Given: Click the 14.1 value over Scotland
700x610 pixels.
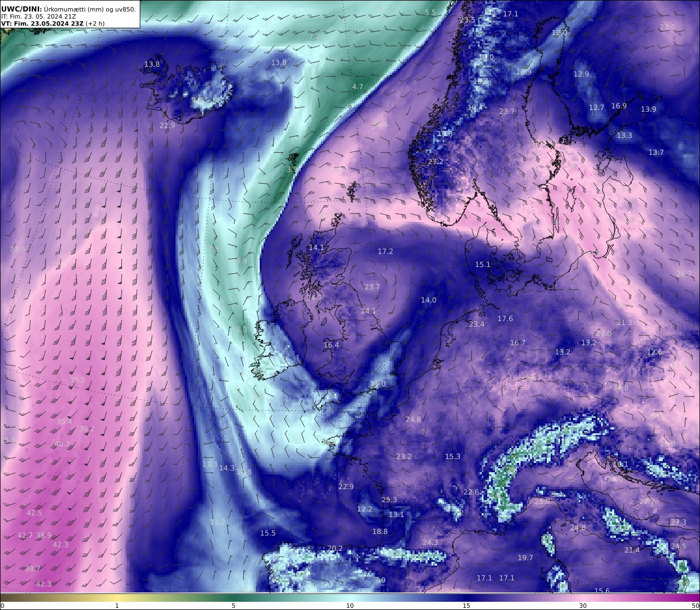Looking at the screenshot, I should [317, 248].
